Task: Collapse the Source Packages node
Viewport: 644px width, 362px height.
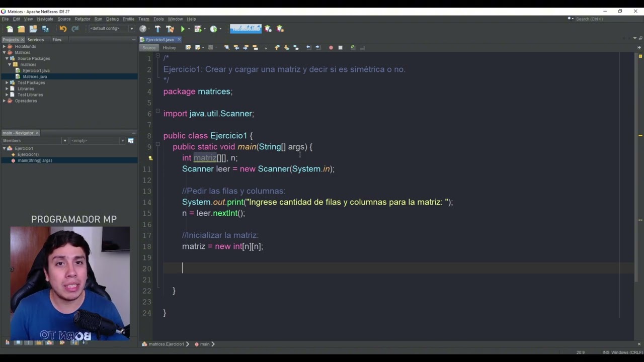Action: click(7, 58)
